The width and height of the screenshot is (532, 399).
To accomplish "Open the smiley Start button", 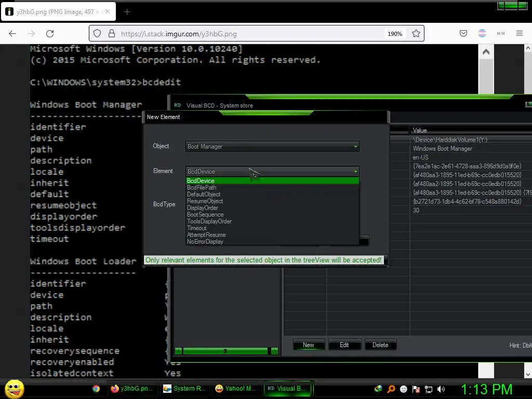I will (14, 389).
